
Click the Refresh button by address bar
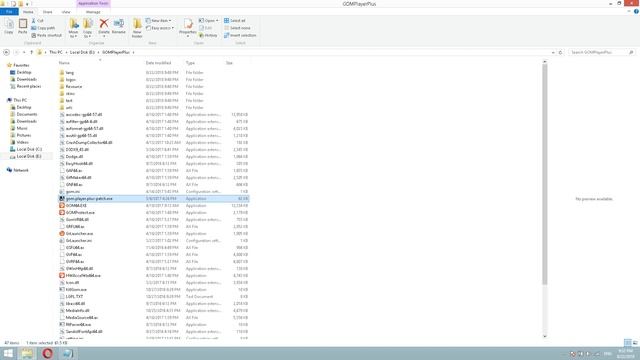coord(560,52)
